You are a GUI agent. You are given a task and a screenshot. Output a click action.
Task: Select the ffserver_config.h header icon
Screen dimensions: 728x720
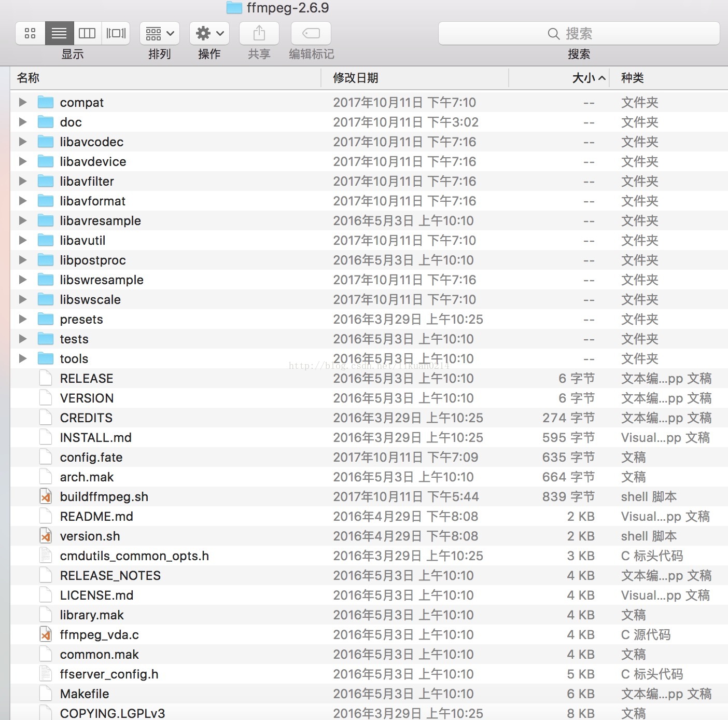tap(46, 674)
